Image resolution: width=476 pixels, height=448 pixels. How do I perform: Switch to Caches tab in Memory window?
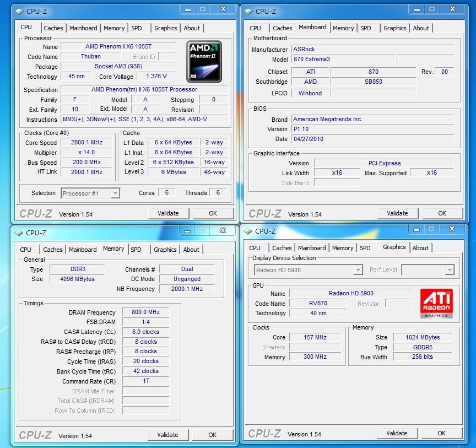click(x=52, y=250)
